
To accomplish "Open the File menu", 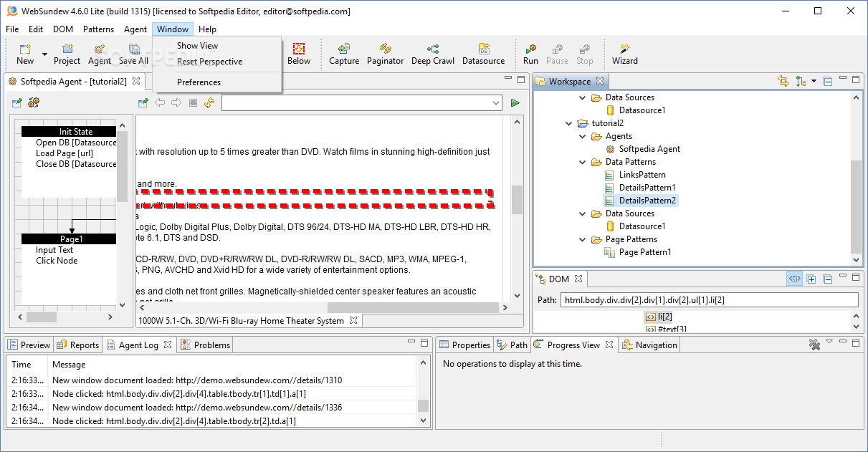I will (x=12, y=29).
